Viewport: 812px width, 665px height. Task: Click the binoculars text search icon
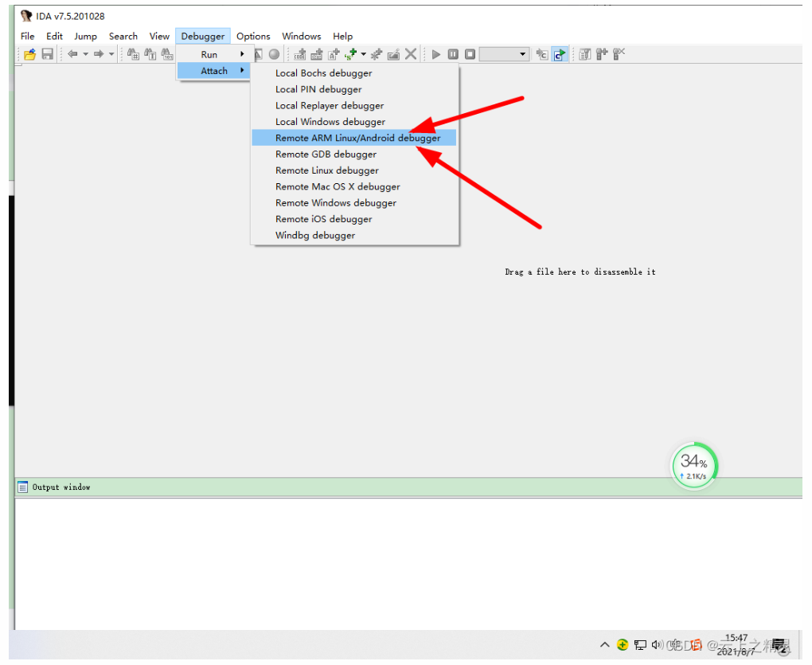150,54
